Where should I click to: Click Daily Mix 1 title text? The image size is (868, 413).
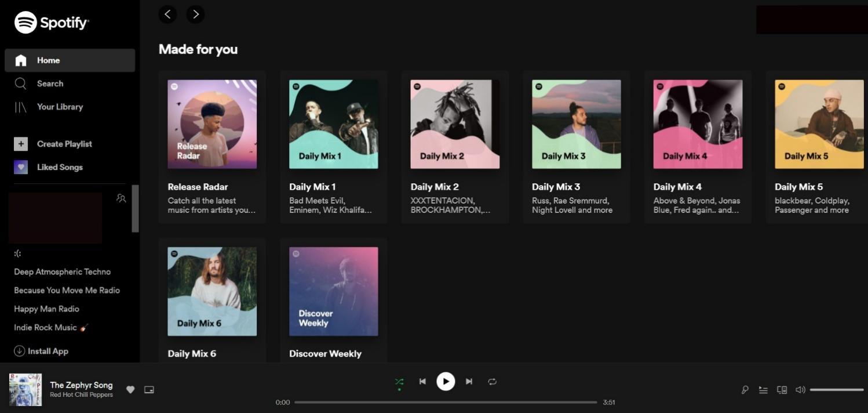click(x=312, y=187)
